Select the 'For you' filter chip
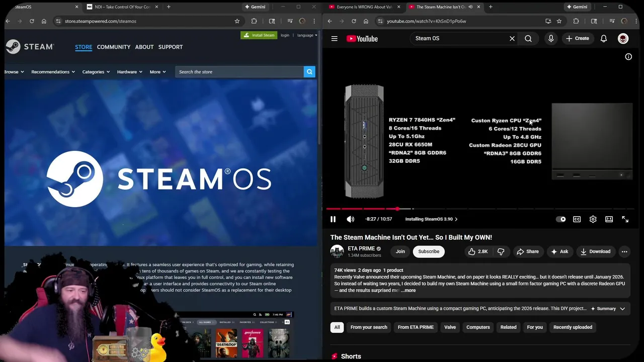Viewport: 644px width, 362px height. pyautogui.click(x=535, y=327)
